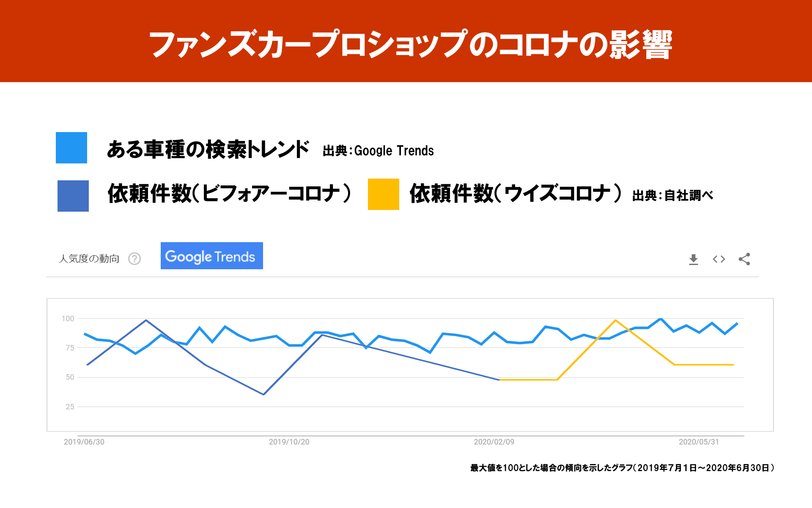Click the Google Trends logo button
812x508 pixels.
[x=211, y=256]
